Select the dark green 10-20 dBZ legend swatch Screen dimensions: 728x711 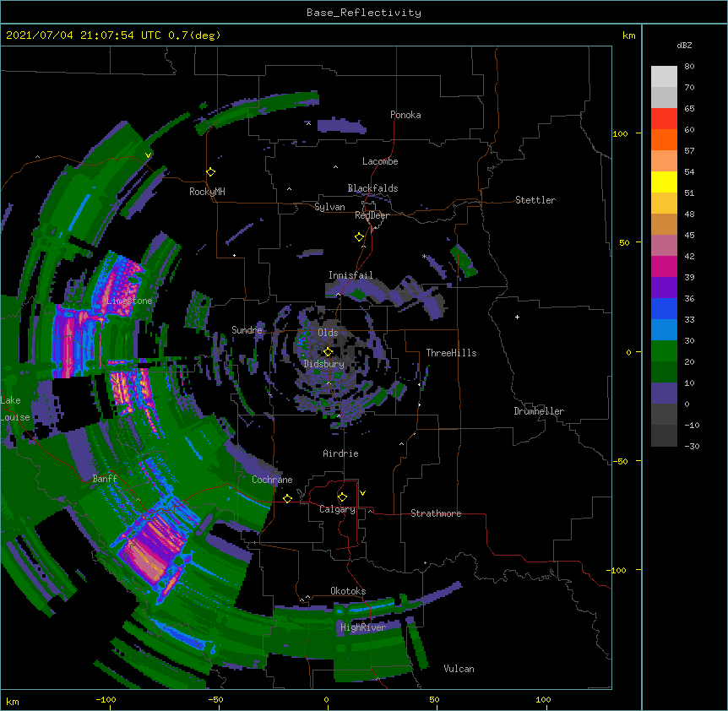pos(664,372)
